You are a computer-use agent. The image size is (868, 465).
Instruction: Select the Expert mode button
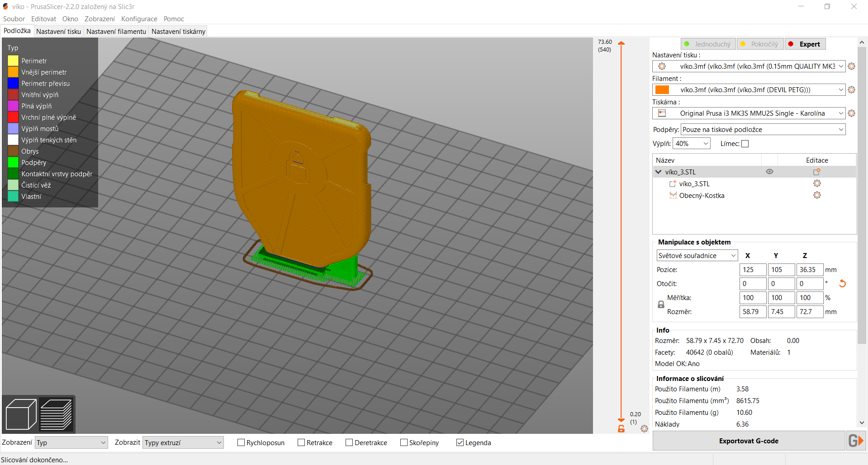click(805, 43)
